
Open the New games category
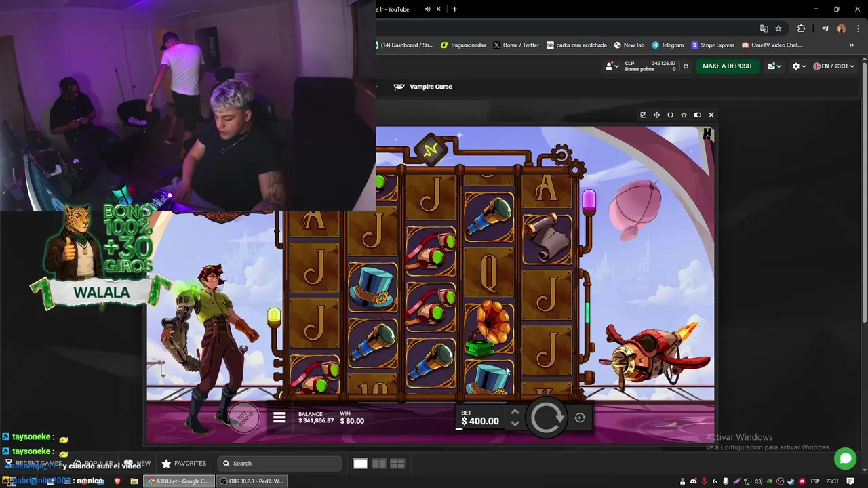(x=138, y=464)
